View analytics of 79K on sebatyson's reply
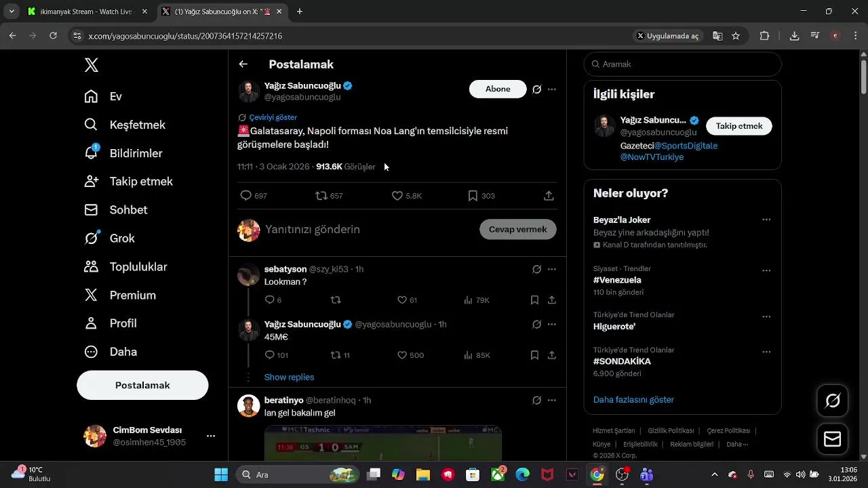868x488 pixels. click(x=477, y=300)
